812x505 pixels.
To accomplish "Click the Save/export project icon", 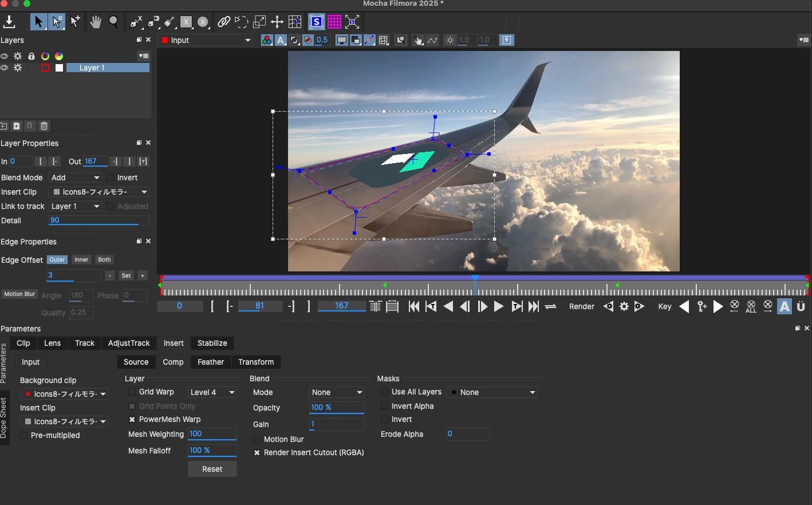I will click(9, 22).
